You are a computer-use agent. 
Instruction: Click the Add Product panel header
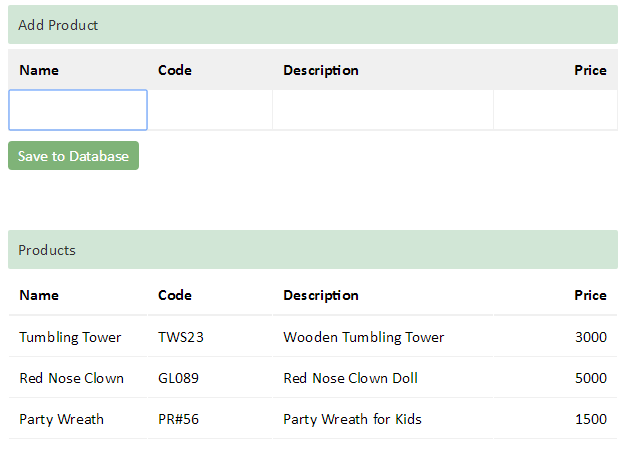click(x=313, y=25)
